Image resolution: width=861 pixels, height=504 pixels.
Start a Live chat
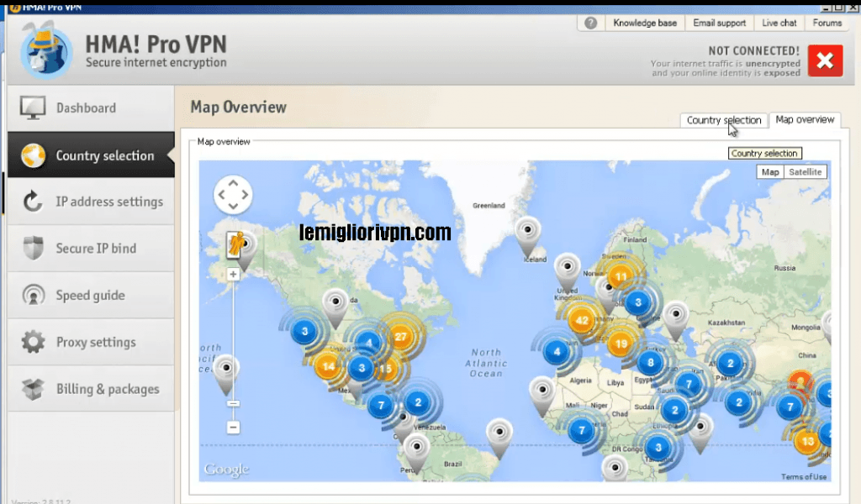779,23
